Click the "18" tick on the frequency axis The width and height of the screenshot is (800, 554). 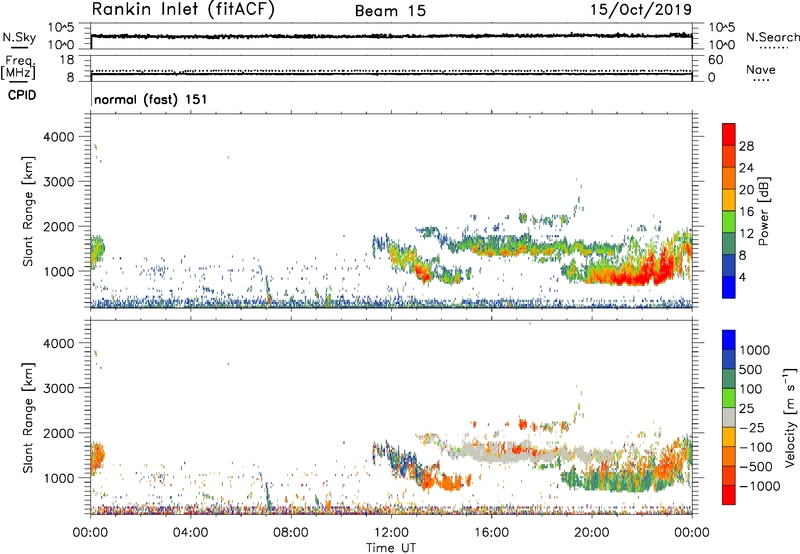[67, 60]
